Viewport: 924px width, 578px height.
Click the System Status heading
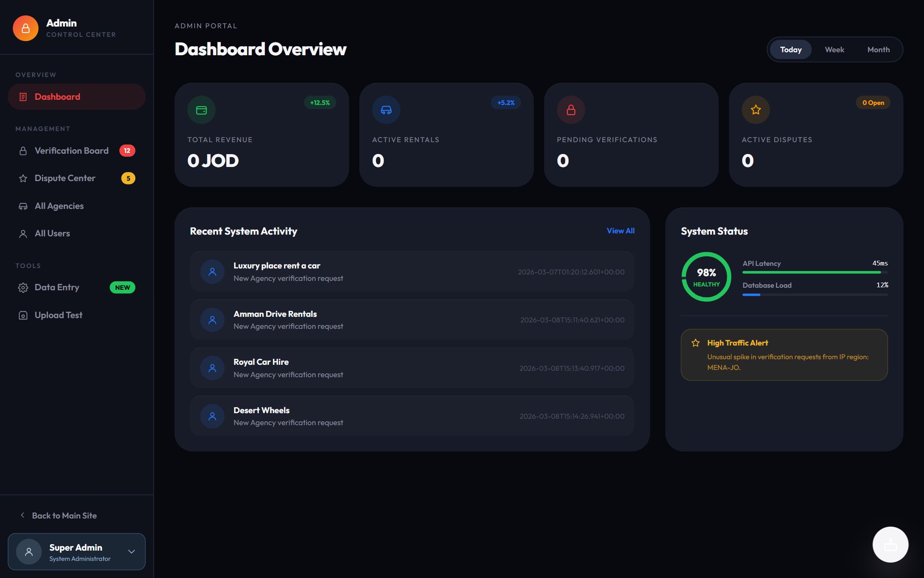(714, 231)
